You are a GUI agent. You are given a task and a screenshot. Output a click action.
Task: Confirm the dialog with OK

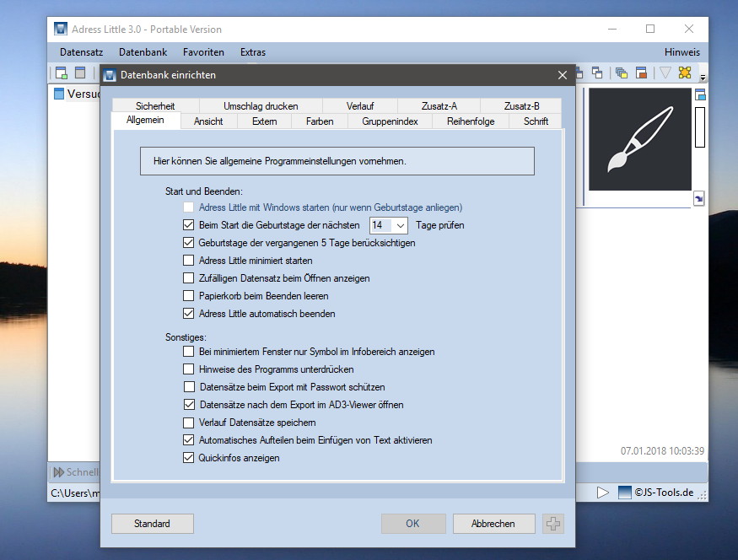(x=412, y=524)
